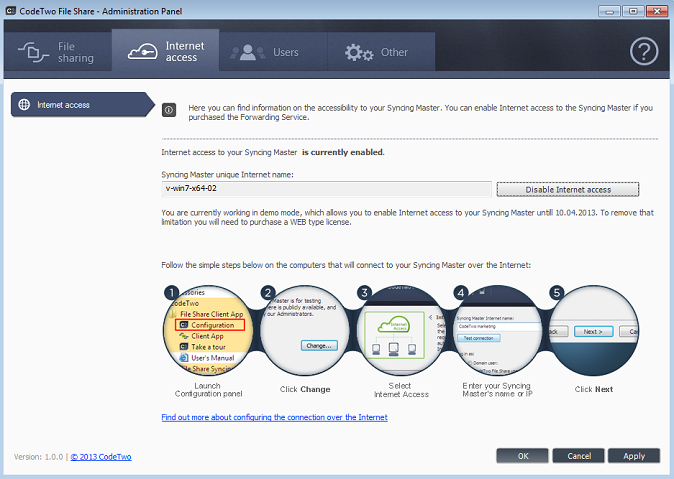Click the gears icon for Other

coord(358,52)
